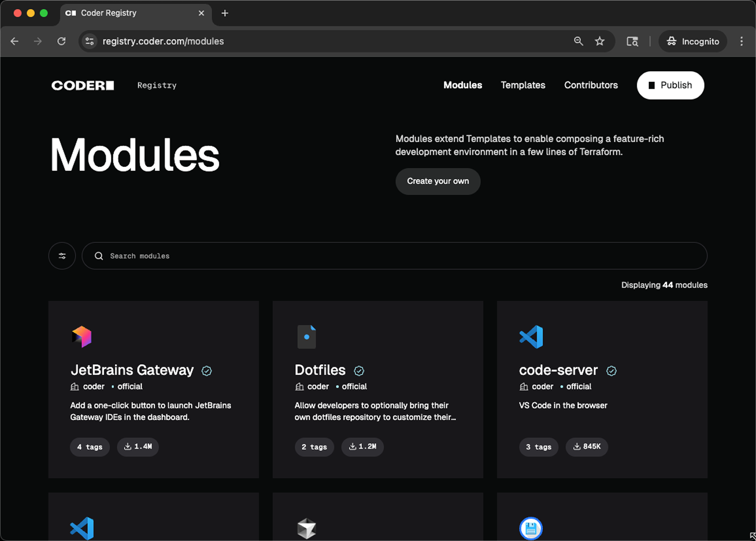This screenshot has width=756, height=541.
Task: Click the coder namespace under Dotfiles
Action: pos(319,386)
